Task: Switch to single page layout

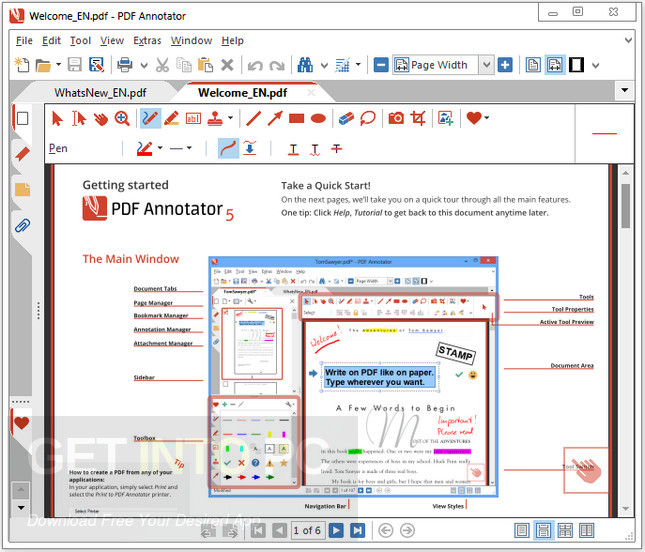Action: (x=522, y=531)
